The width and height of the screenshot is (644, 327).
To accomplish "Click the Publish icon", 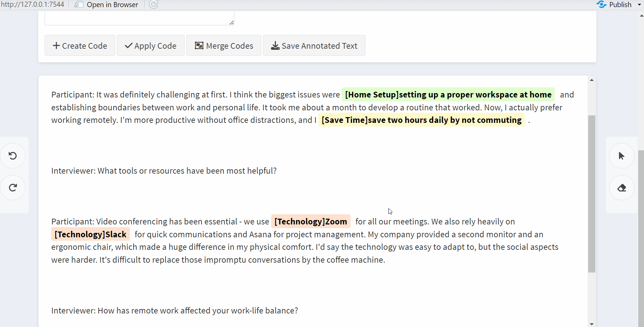I will 601,4.
